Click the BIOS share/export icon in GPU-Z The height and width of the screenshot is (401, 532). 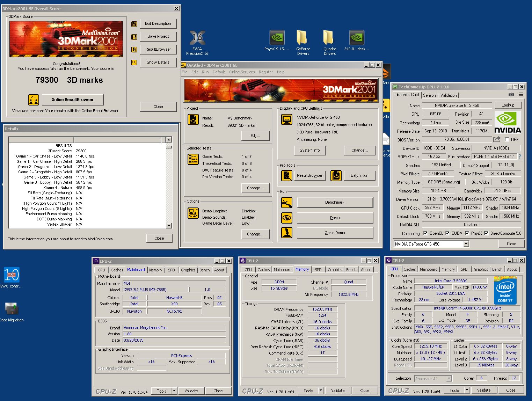(x=497, y=139)
